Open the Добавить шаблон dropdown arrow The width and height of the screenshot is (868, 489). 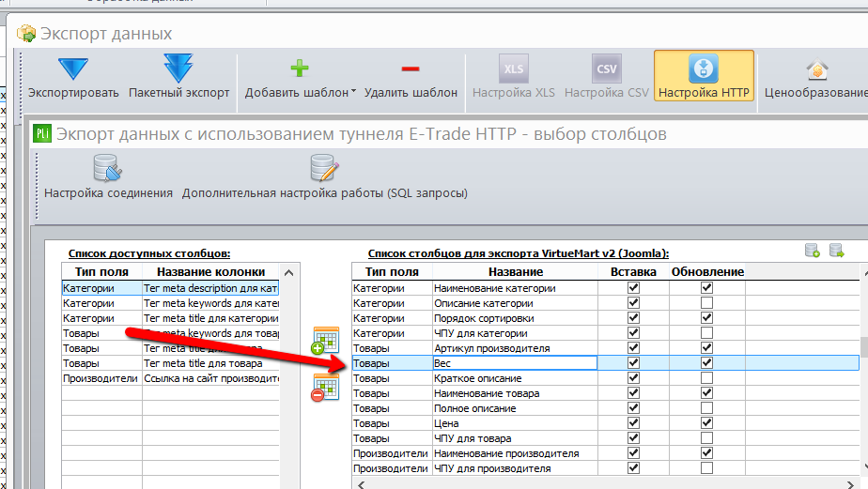coord(353,92)
